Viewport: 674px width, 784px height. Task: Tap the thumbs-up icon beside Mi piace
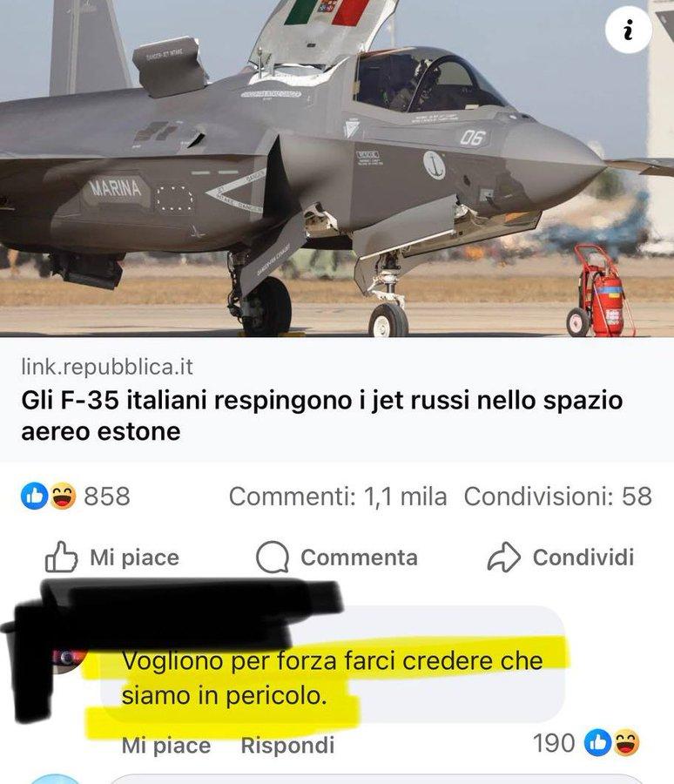(62, 557)
